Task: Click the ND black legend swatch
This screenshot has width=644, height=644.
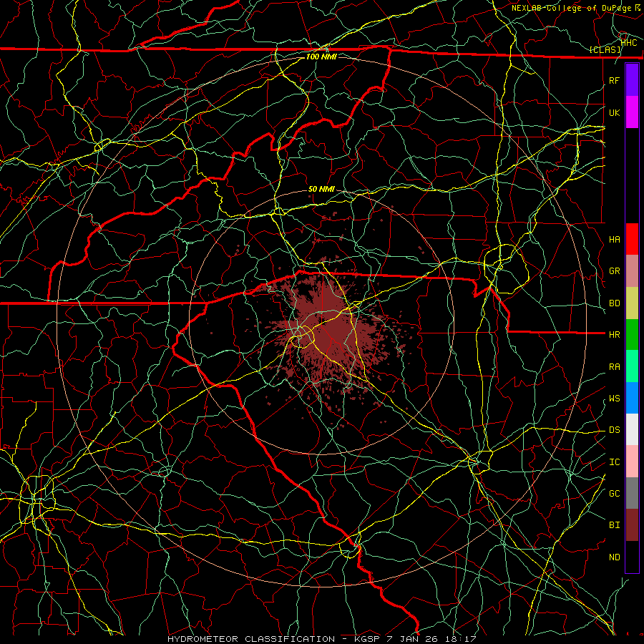Action: [632, 557]
